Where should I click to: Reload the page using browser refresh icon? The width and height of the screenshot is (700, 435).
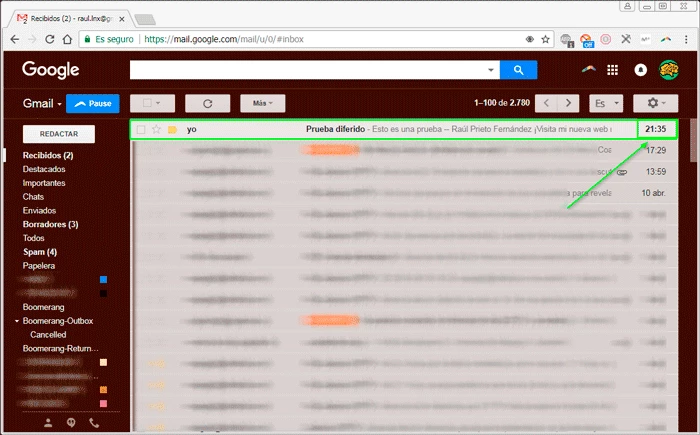[x=50, y=39]
